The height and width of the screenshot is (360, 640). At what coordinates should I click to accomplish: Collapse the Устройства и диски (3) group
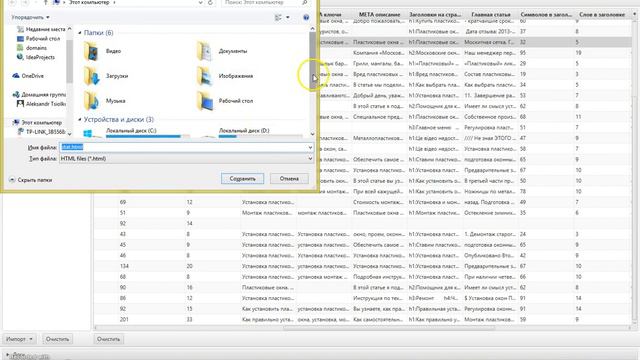(x=80, y=120)
